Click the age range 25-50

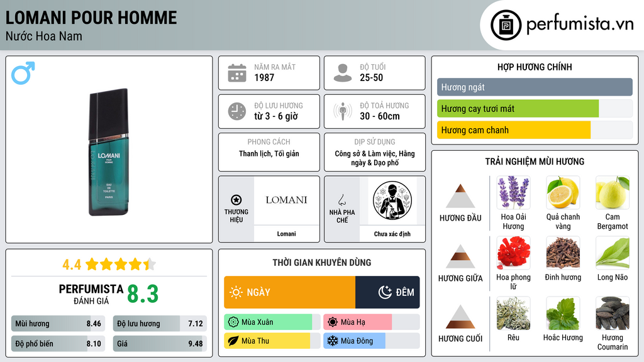coord(371,77)
